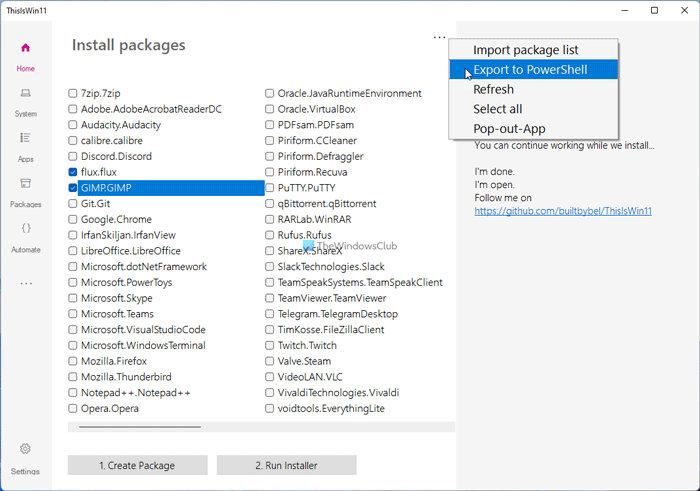
Task: Check Audacity.Audacity package
Action: pos(73,125)
